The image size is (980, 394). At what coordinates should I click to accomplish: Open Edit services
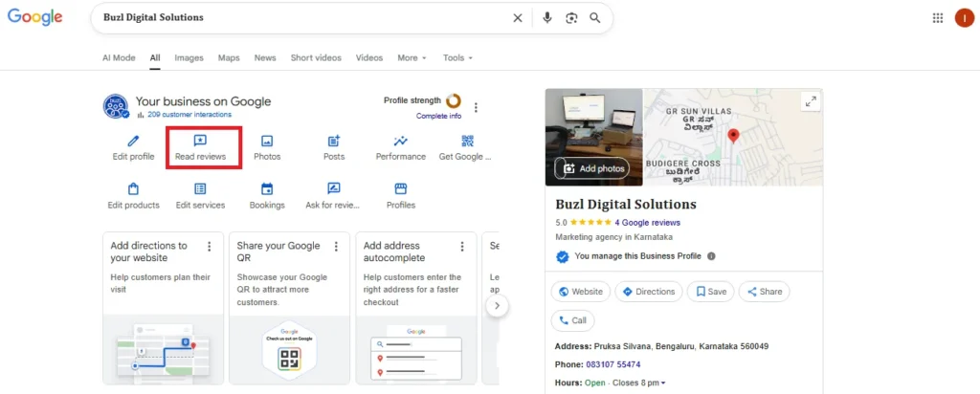[x=201, y=196]
